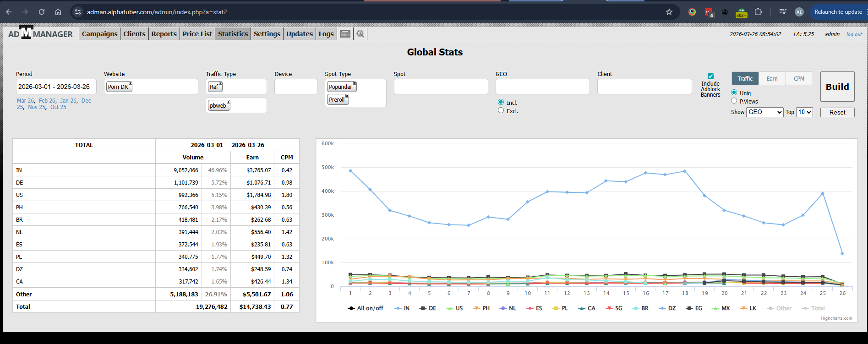This screenshot has width=868, height=344.
Task: Open the Campaigns menu item
Action: click(x=99, y=34)
